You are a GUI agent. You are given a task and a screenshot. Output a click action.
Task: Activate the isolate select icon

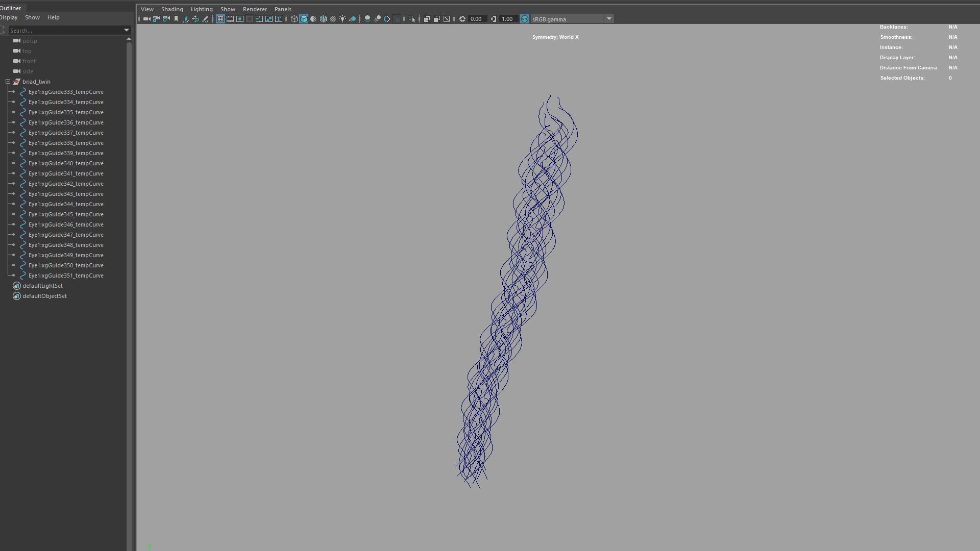(412, 19)
